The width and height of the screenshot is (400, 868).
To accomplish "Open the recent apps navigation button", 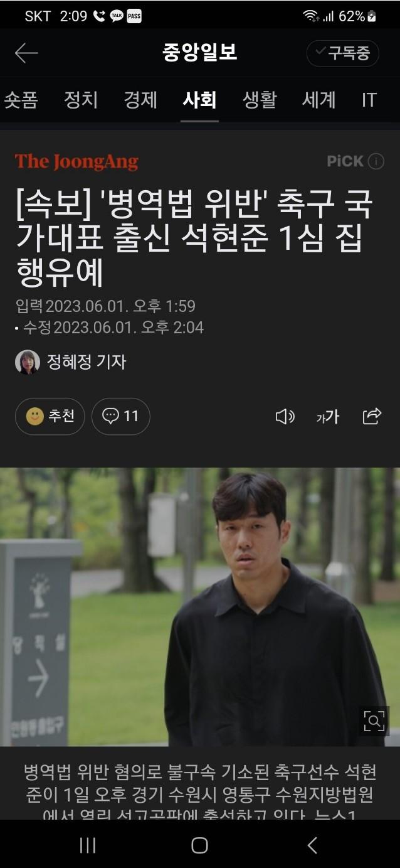I will pyautogui.click(x=88, y=845).
